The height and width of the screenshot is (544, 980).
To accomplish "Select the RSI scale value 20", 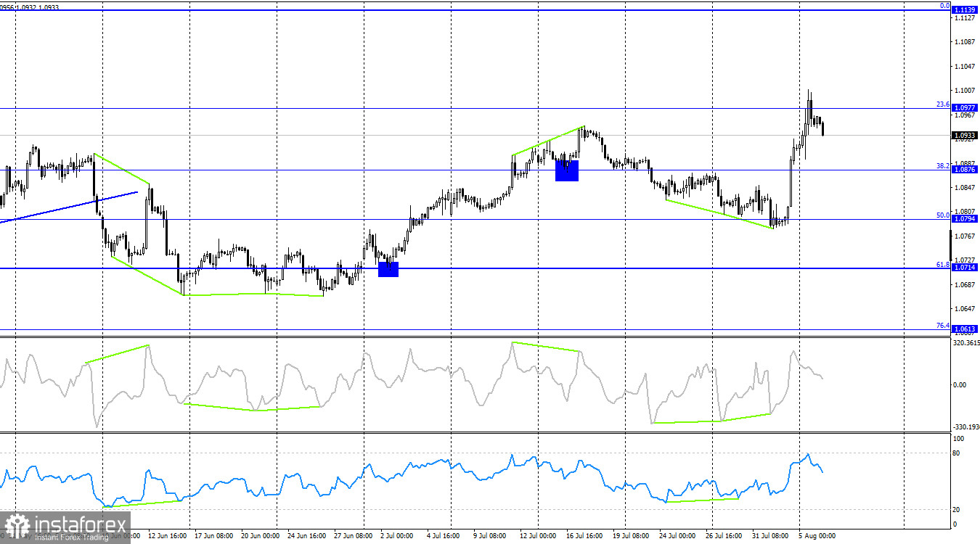I will [x=957, y=510].
